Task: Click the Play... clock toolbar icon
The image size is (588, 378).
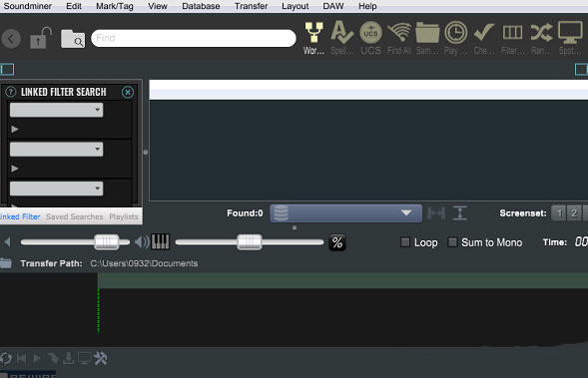Action: (455, 38)
